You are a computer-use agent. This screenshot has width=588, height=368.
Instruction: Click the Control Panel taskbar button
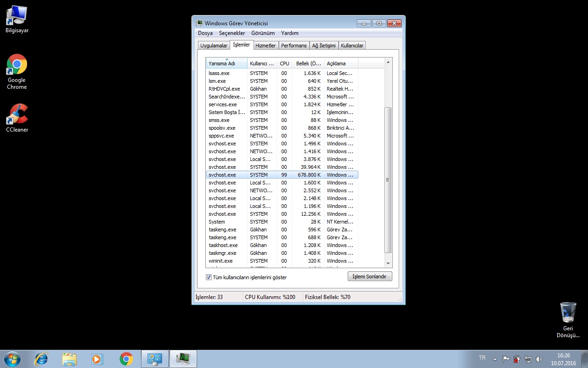click(155, 359)
